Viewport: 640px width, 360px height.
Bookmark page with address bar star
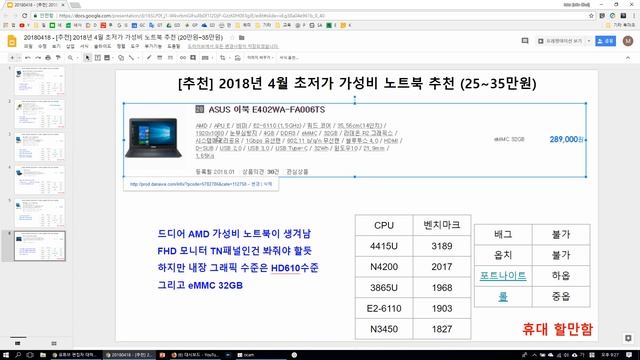(591, 16)
